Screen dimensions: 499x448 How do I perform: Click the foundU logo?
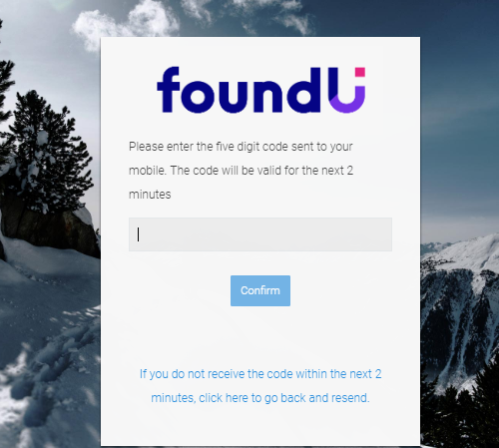(x=260, y=90)
